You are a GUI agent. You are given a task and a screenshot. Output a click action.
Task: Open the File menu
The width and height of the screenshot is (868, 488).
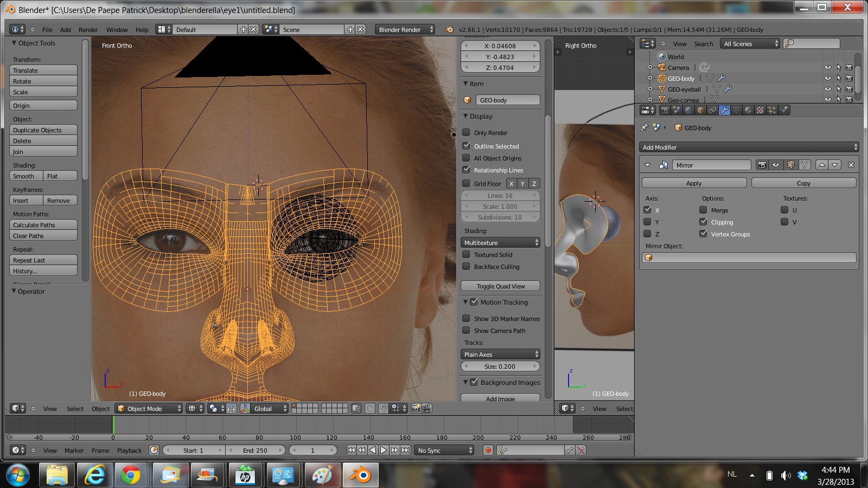tap(47, 29)
